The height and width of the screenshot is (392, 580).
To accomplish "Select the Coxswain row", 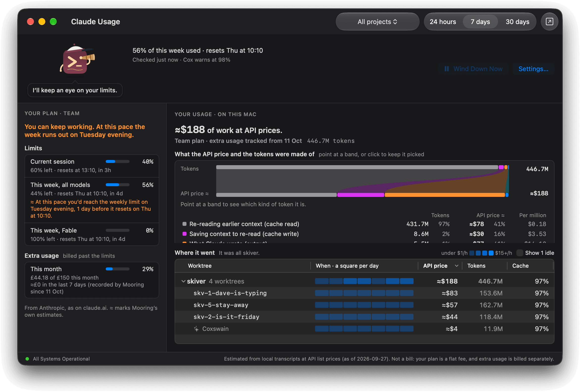I will [364, 329].
